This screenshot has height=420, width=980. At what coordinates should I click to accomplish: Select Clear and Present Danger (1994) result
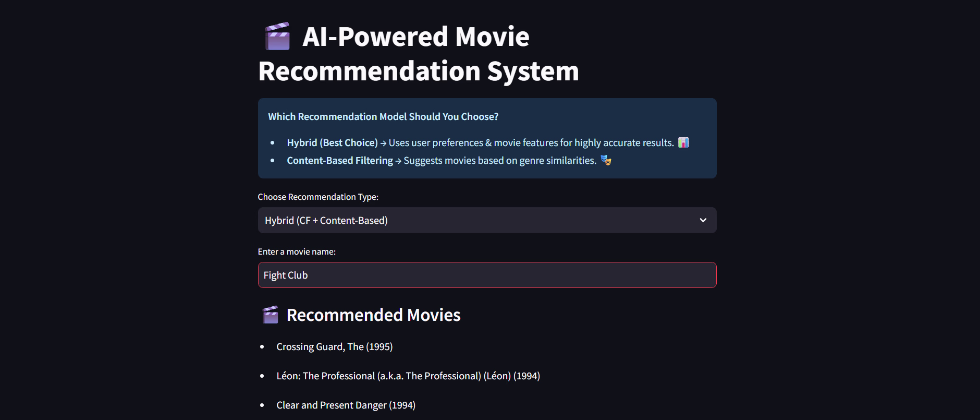(x=346, y=405)
